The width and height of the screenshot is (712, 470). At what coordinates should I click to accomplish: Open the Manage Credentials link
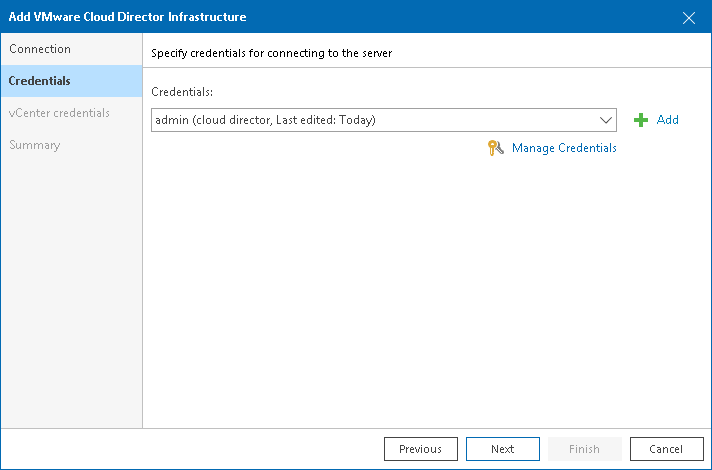[564, 148]
